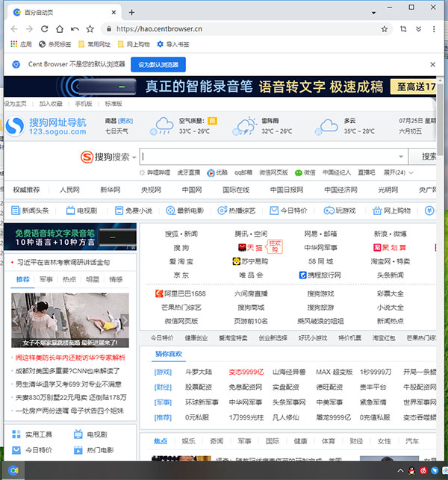The width and height of the screenshot is (448, 480).
Task: Click the bookmark star inside the address bar
Action: [x=385, y=29]
